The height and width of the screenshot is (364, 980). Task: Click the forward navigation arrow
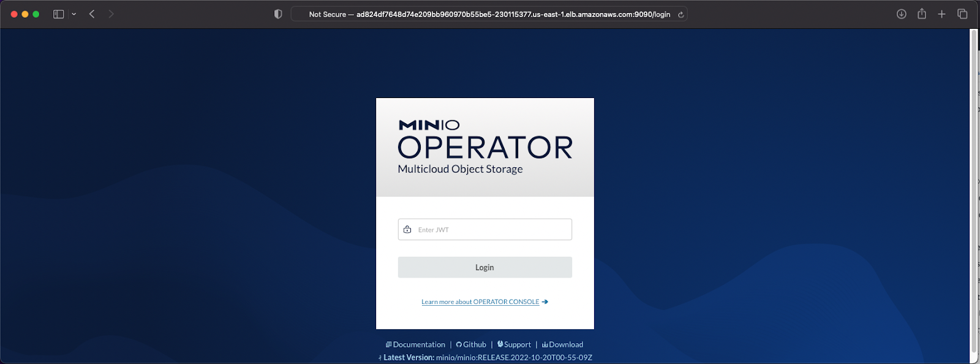point(111,14)
